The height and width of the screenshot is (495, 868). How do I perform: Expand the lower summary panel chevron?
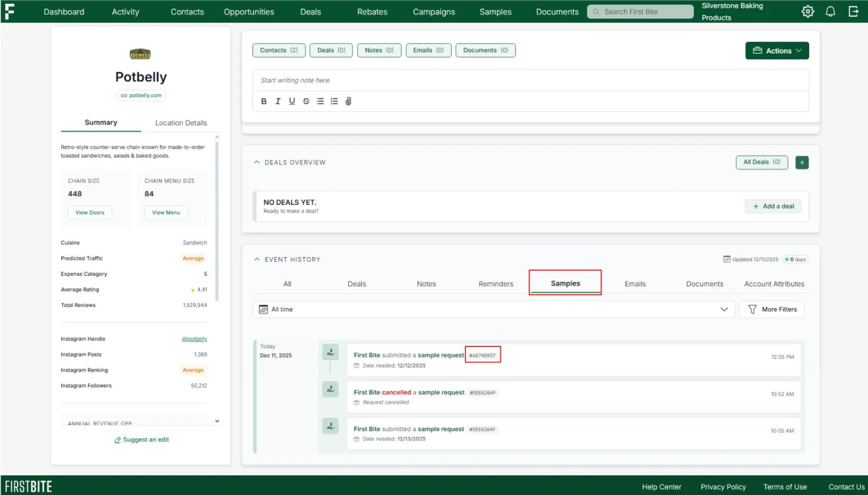pyautogui.click(x=217, y=421)
